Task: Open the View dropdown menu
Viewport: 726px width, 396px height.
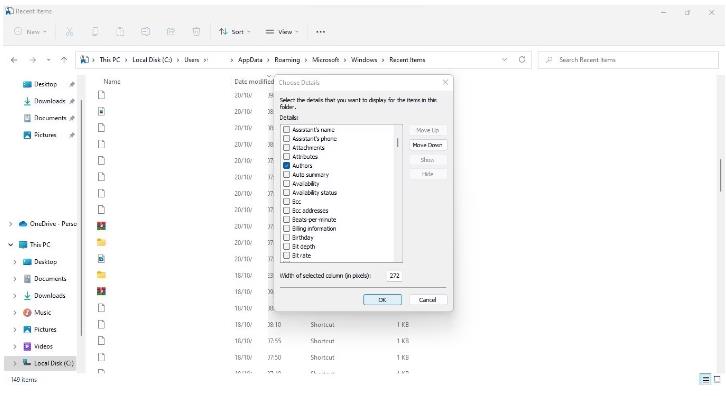Action: [x=282, y=32]
